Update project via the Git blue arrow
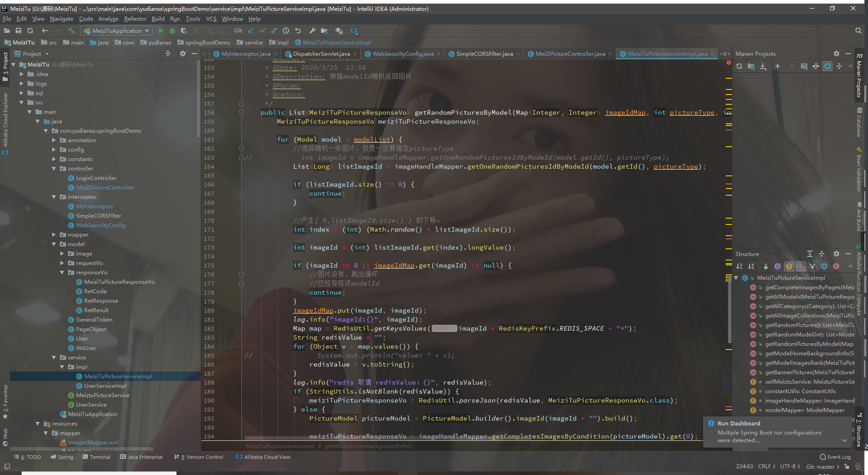This screenshot has height=475, width=868. [251, 31]
